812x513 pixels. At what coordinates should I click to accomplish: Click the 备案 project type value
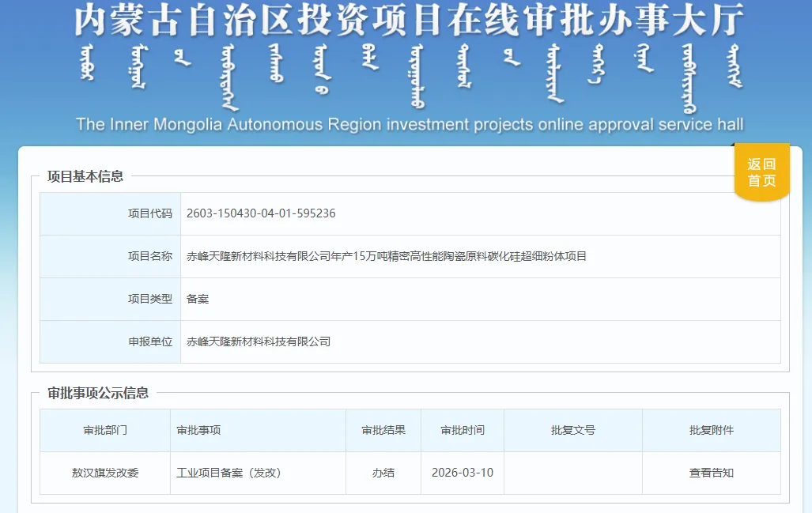(x=198, y=299)
